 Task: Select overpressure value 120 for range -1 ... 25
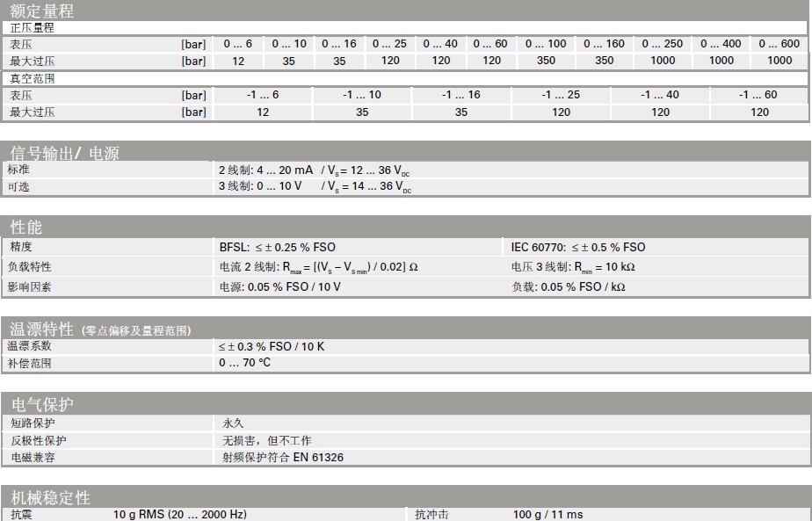tap(561, 112)
